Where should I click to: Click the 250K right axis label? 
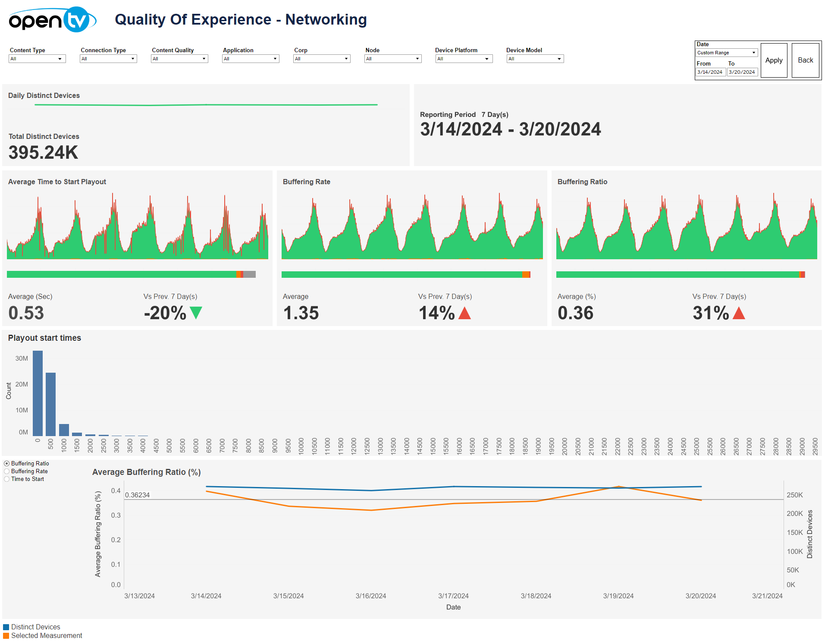pyautogui.click(x=795, y=495)
